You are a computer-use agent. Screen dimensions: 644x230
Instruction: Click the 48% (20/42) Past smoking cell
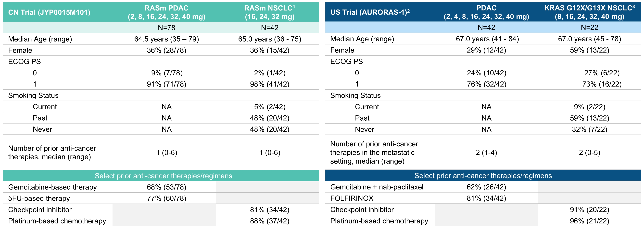[269, 118]
